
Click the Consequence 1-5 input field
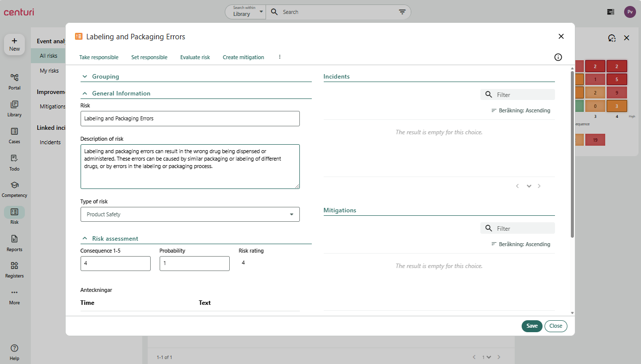pyautogui.click(x=115, y=264)
